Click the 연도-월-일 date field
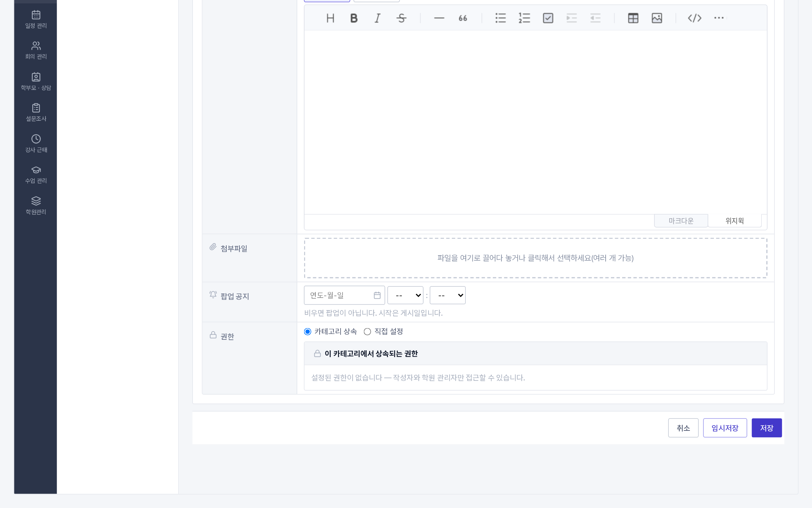Screen dimensions: 812x508 344,295
